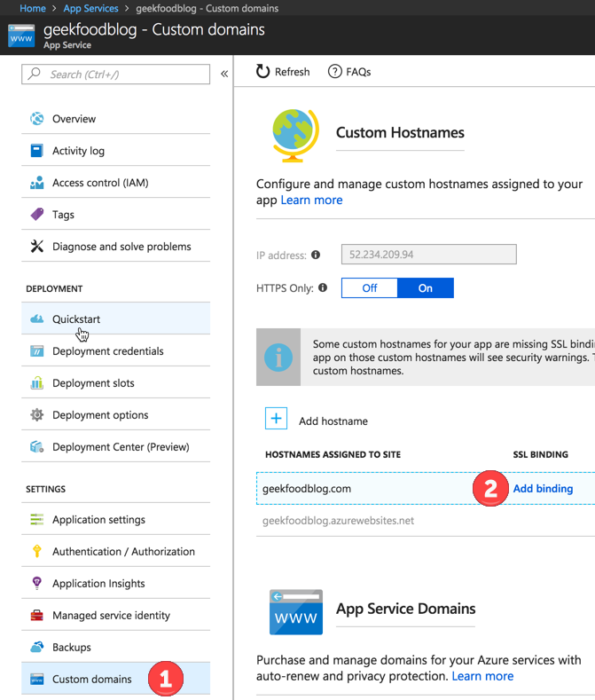
Task: Click the purple Tags icon
Action: click(x=36, y=215)
